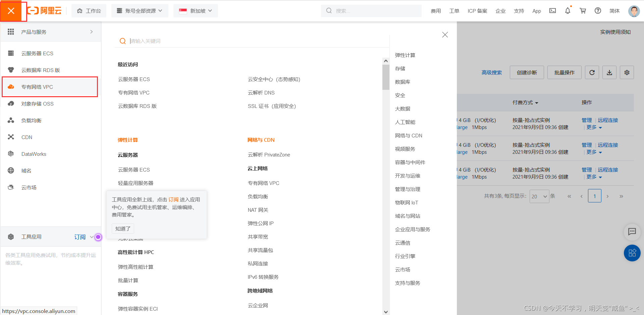Click the Subscribe link beside tool applications
644x315 pixels.
point(80,237)
